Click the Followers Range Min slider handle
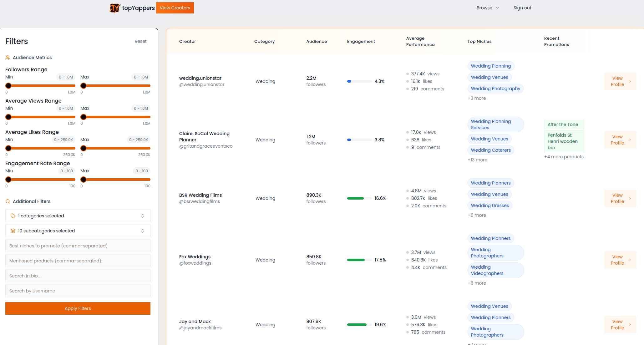This screenshot has width=644, height=345. pyautogui.click(x=8, y=86)
